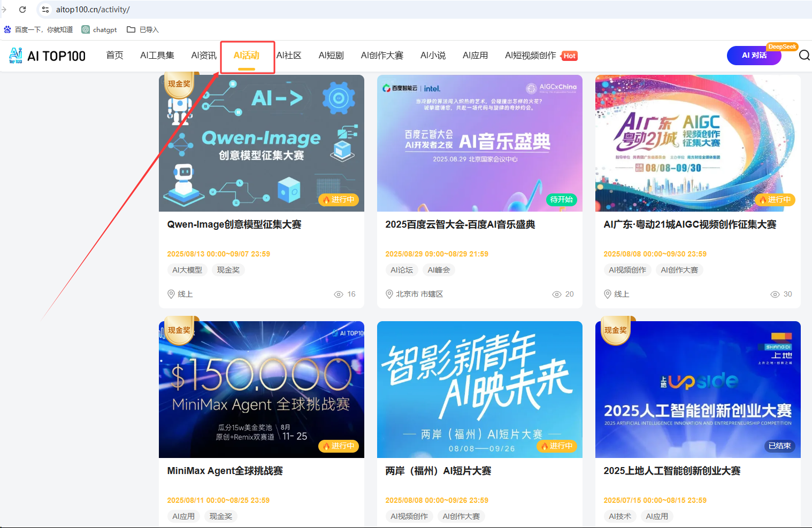This screenshot has height=528, width=812.
Task: Open the 百度一下 bookmark
Action: (38, 29)
